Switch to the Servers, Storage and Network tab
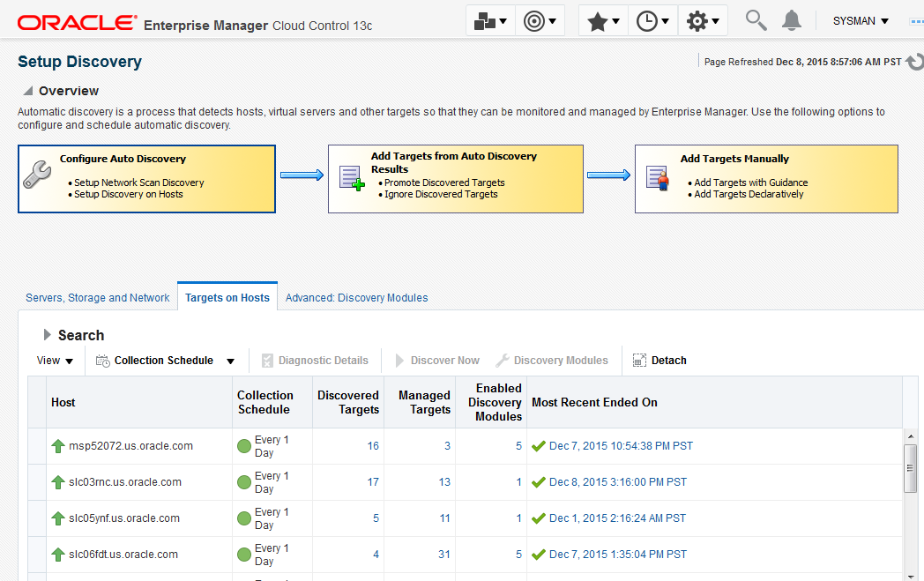The width and height of the screenshot is (924, 581). coord(97,297)
